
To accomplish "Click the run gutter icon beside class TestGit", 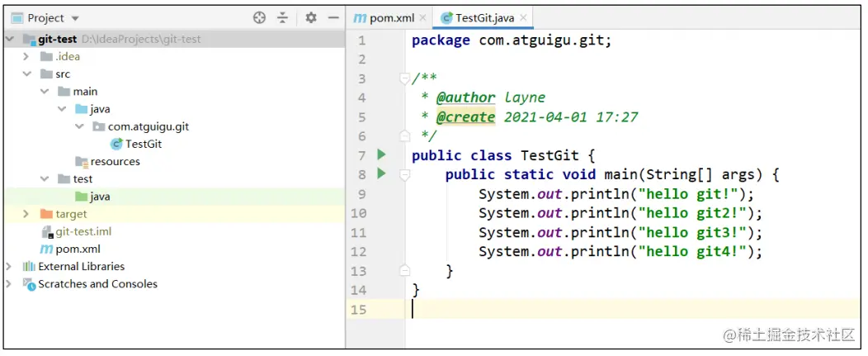I will pos(381,154).
